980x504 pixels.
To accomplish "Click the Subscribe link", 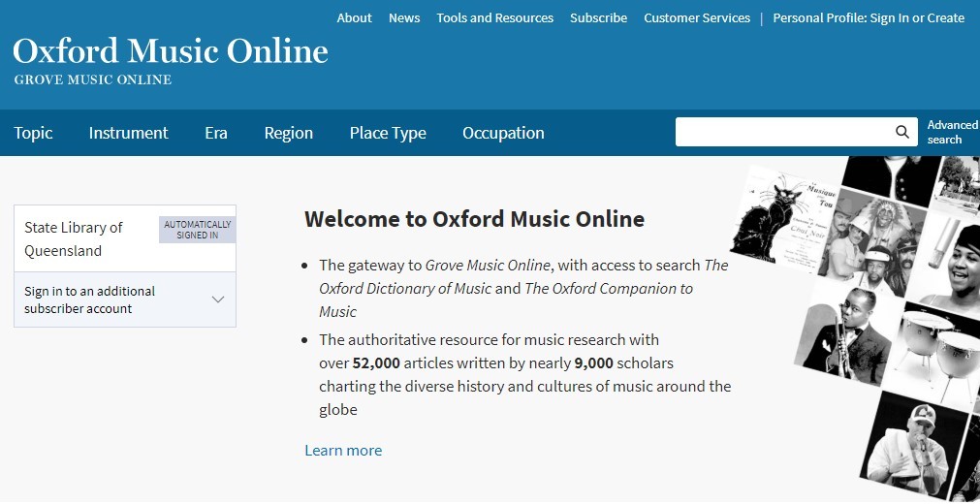I will [599, 18].
